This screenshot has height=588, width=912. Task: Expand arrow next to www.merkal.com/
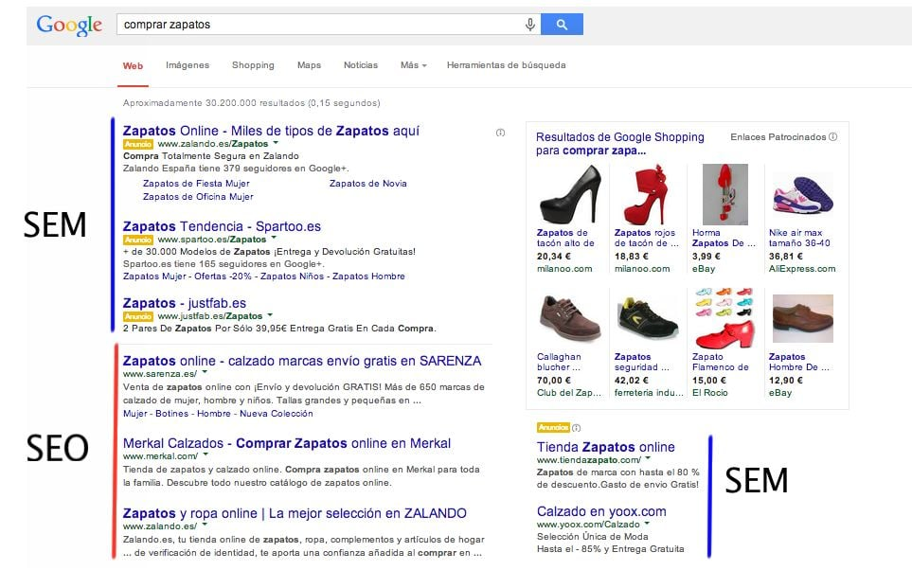206,454
